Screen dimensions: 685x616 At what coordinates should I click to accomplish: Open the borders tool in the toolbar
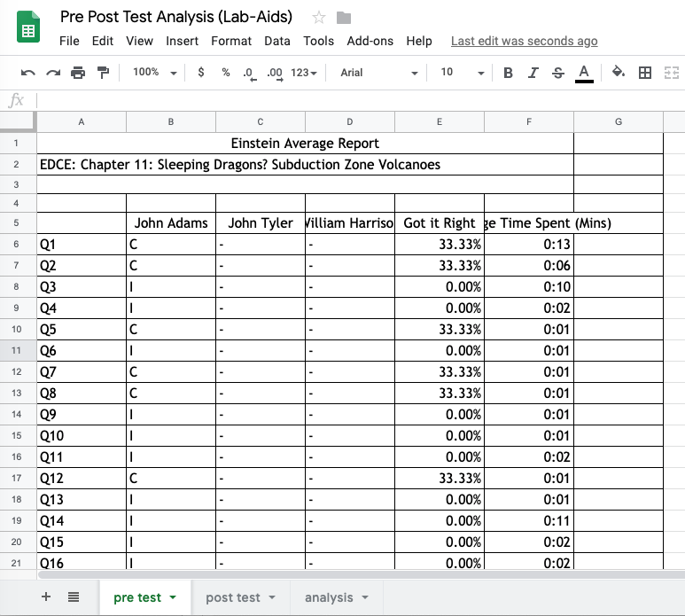click(x=645, y=73)
